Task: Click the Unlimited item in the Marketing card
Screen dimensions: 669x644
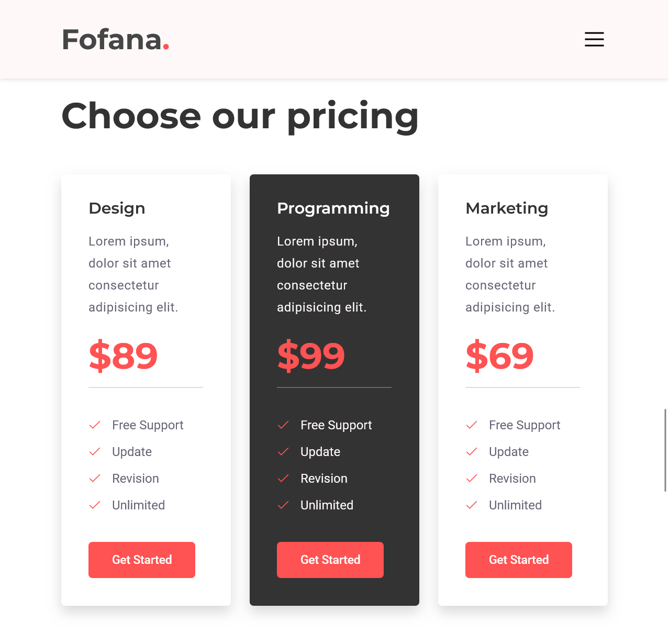Action: tap(515, 505)
